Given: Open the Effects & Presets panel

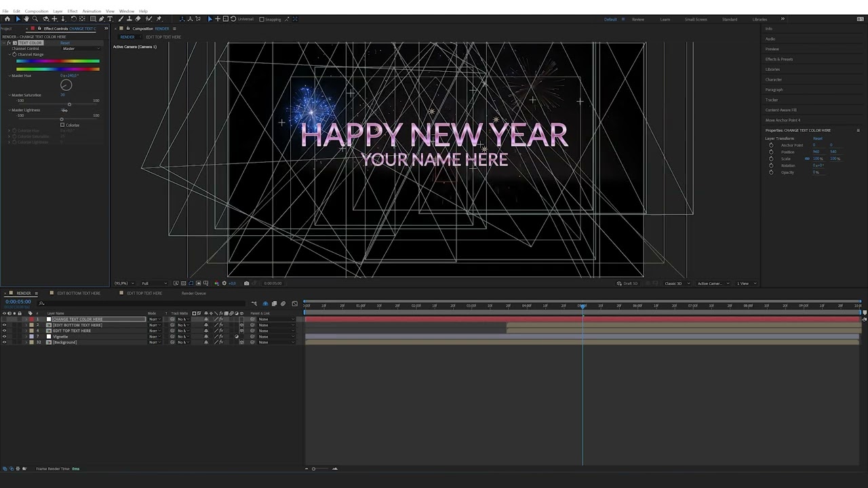Looking at the screenshot, I should click(x=779, y=59).
